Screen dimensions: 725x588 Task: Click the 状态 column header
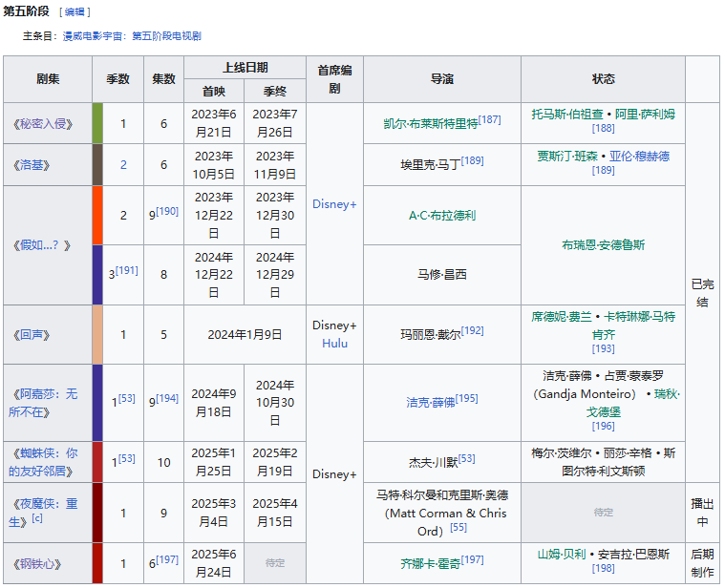pyautogui.click(x=604, y=79)
